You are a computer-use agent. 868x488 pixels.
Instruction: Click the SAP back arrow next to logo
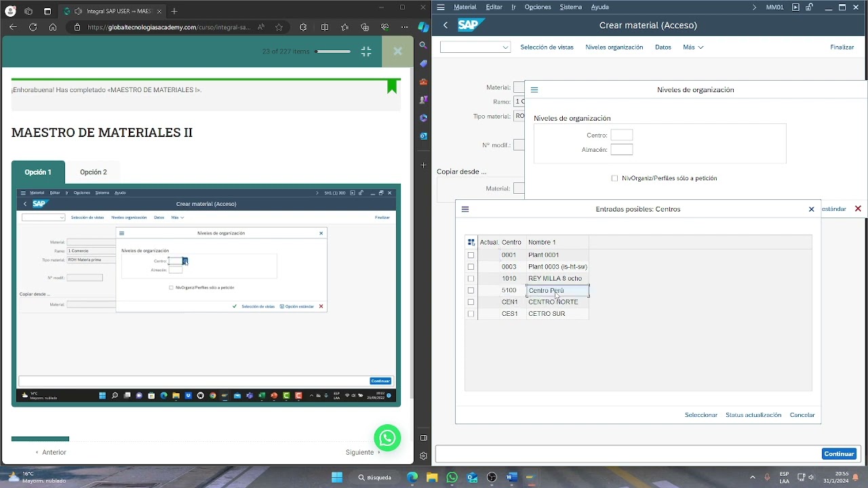446,25
